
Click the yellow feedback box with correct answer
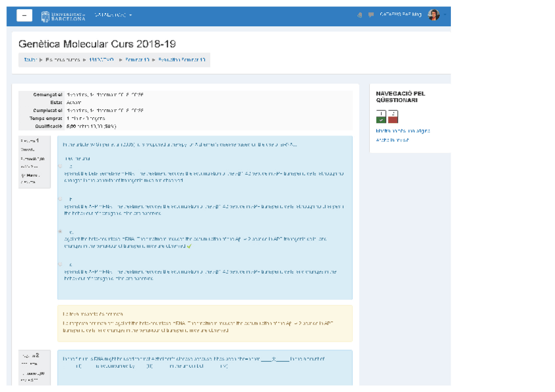pos(205,323)
